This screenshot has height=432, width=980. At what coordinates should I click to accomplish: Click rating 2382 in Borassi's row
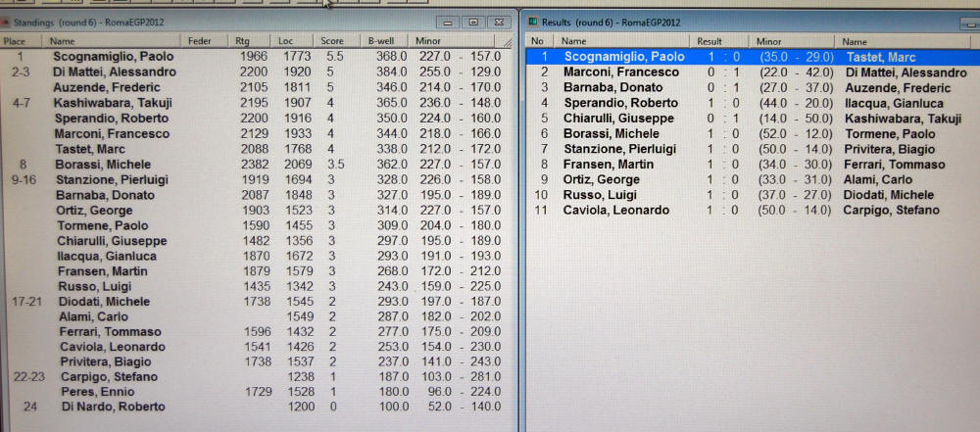tap(254, 165)
